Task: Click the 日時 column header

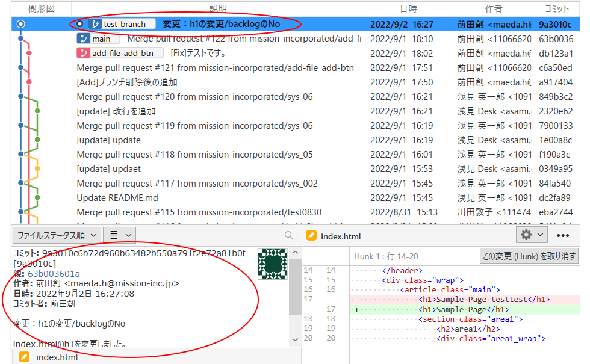Action: click(x=408, y=8)
